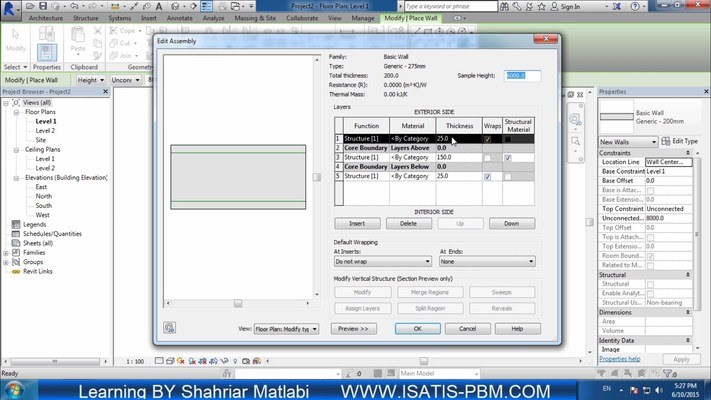Click the Windows Start orb

point(14,390)
